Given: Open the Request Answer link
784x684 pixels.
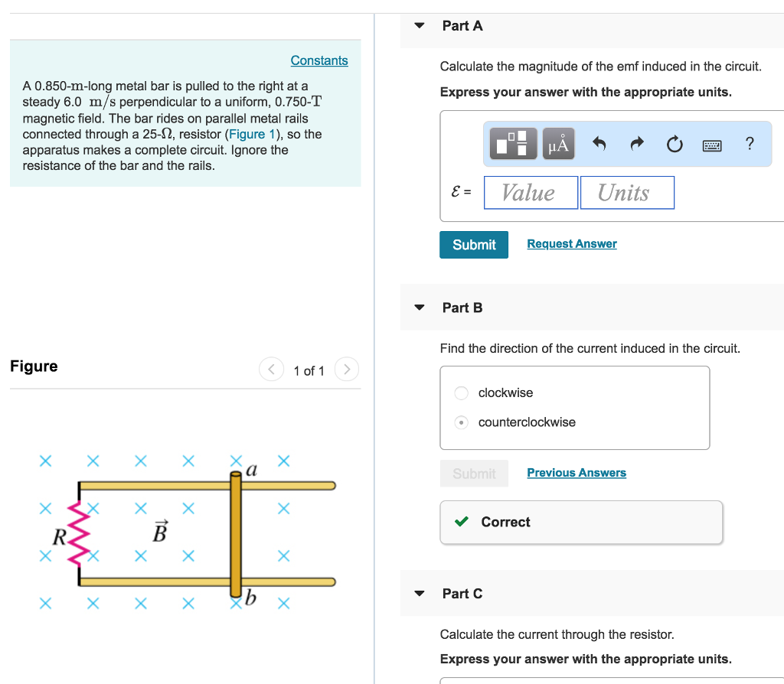Looking at the screenshot, I should (x=571, y=243).
